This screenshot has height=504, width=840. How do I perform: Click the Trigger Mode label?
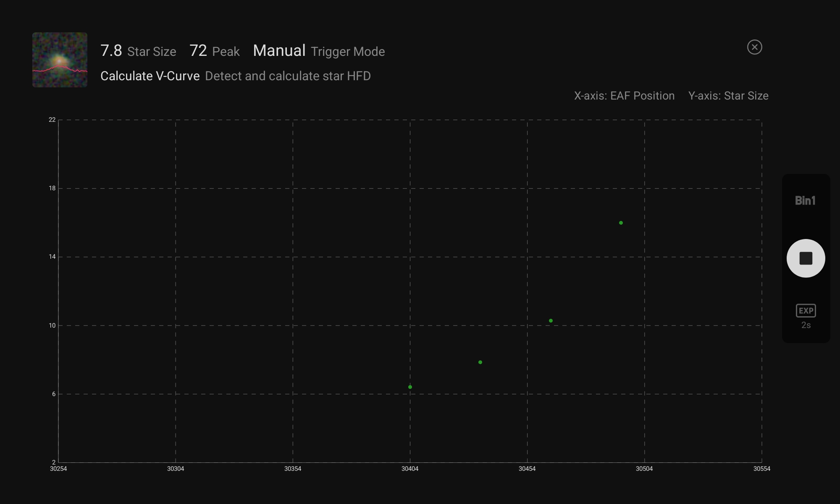tap(348, 52)
